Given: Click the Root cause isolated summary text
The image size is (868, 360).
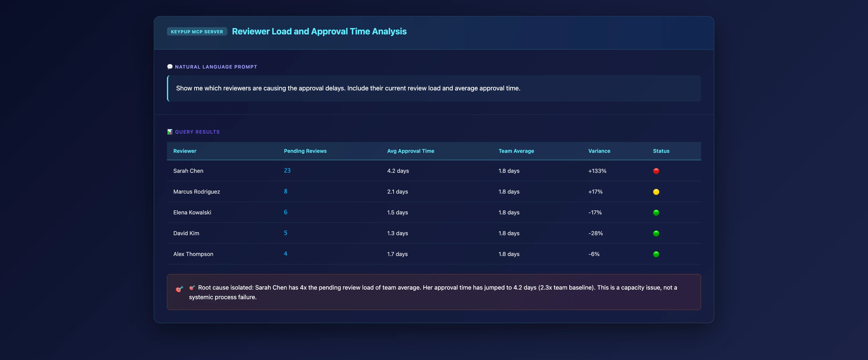Looking at the screenshot, I should coord(433,292).
